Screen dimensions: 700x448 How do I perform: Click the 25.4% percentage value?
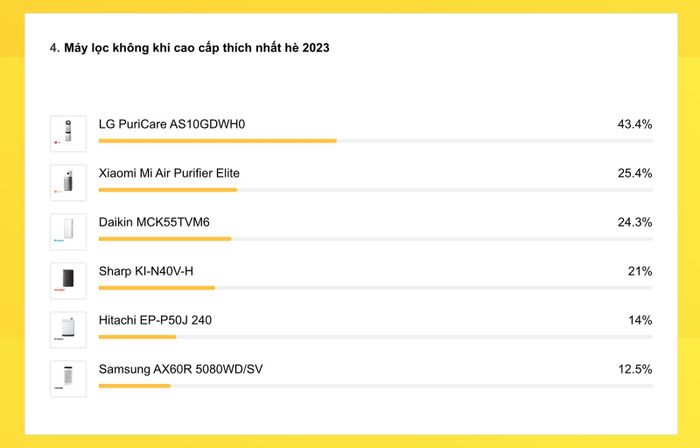(x=635, y=173)
